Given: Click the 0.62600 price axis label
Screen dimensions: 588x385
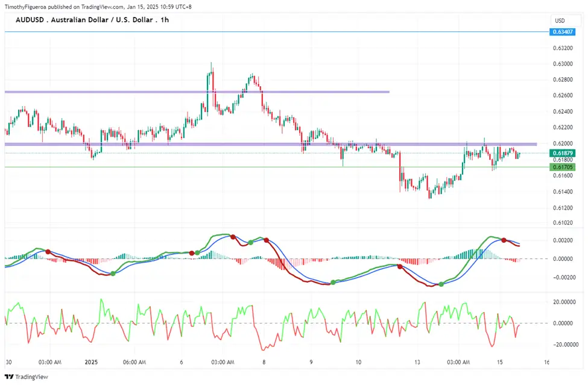Looking at the screenshot, I should point(563,95).
